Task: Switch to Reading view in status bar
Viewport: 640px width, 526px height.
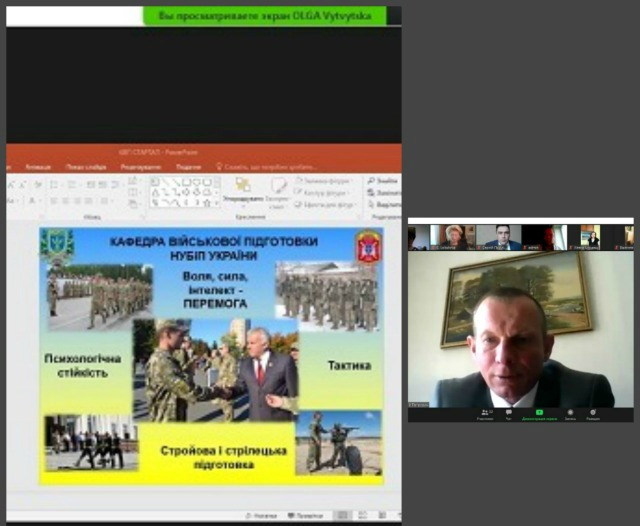Action: click(382, 516)
